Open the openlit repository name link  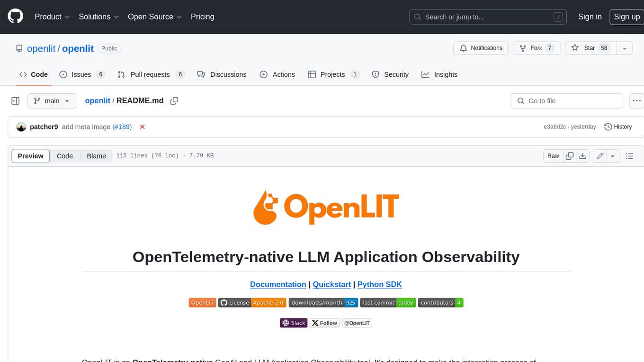point(78,48)
